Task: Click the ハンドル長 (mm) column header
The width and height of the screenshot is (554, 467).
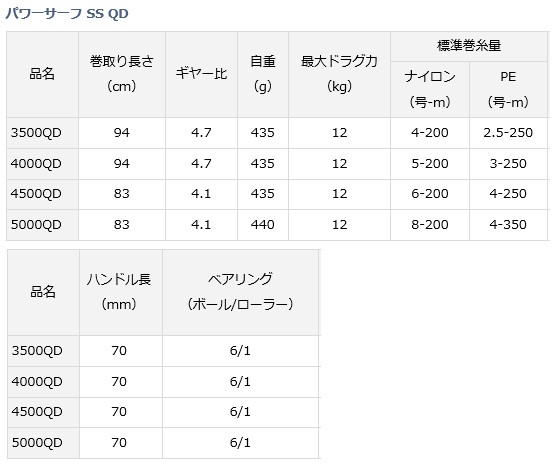Action: (121, 292)
